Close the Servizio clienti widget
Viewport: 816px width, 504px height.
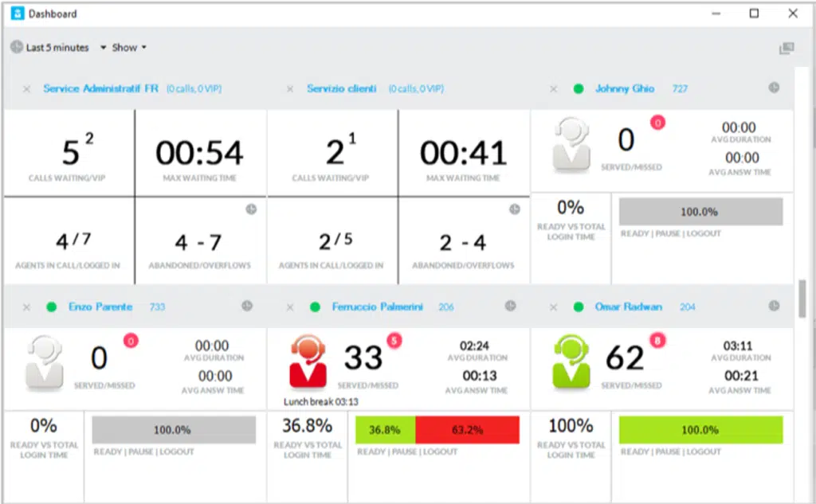[290, 89]
